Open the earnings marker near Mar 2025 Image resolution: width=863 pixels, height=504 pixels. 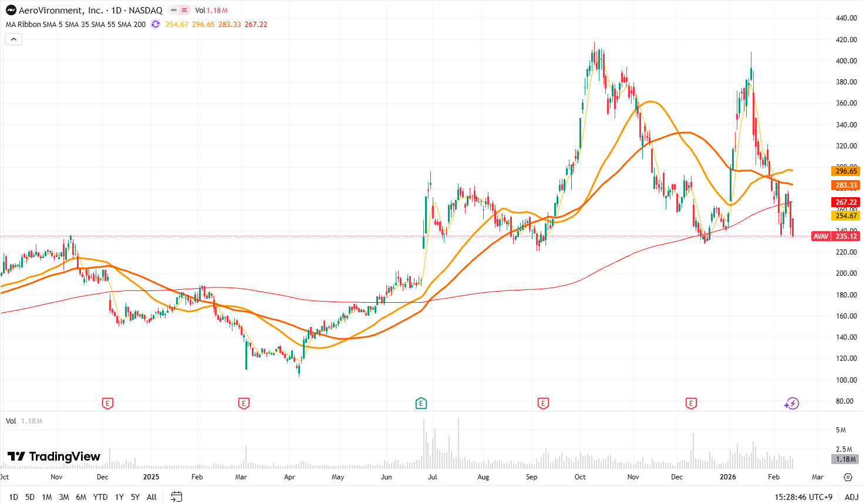[244, 403]
